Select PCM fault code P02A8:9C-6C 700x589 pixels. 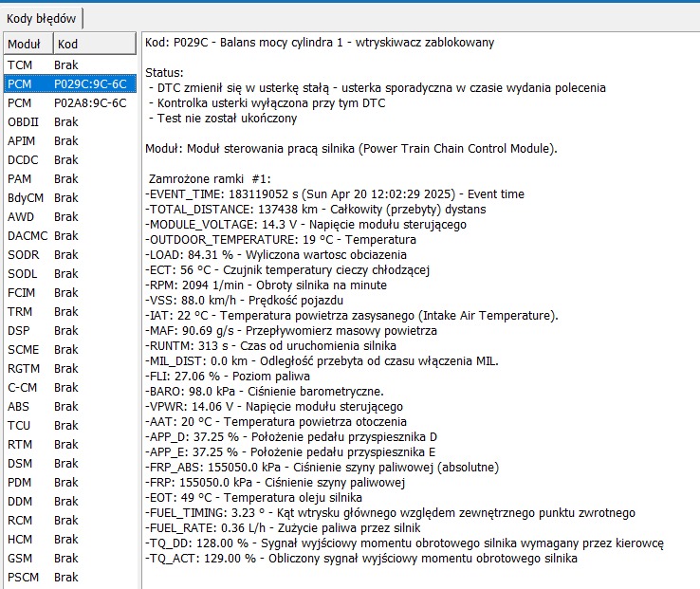[x=68, y=102]
